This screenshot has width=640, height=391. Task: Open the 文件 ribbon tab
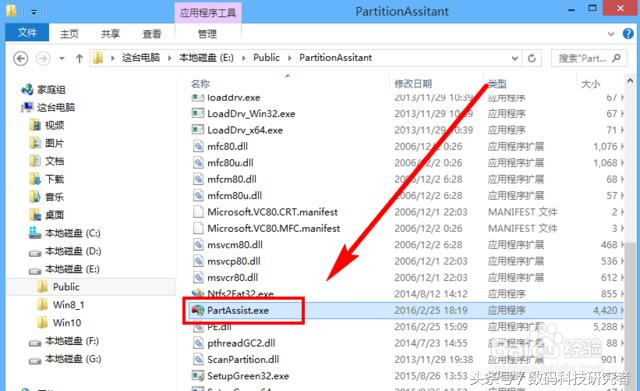coord(27,33)
